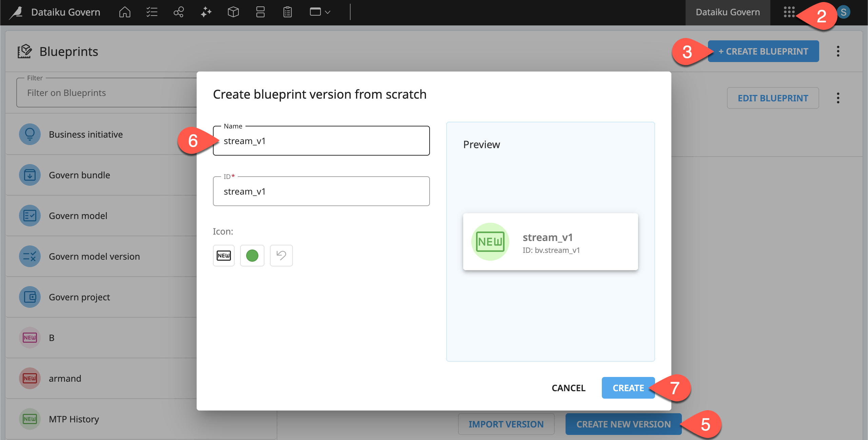868x440 pixels.
Task: Click the stacked panels icon in the toolbar
Action: pyautogui.click(x=260, y=12)
